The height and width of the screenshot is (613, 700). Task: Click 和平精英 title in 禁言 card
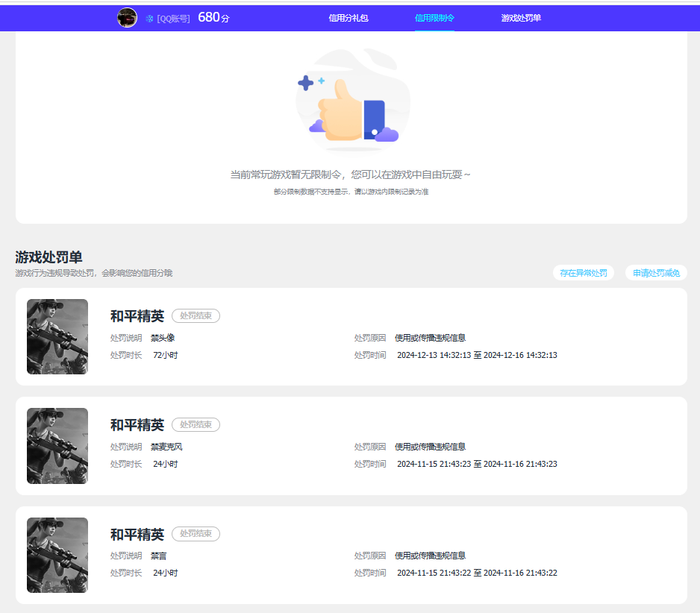pos(137,534)
